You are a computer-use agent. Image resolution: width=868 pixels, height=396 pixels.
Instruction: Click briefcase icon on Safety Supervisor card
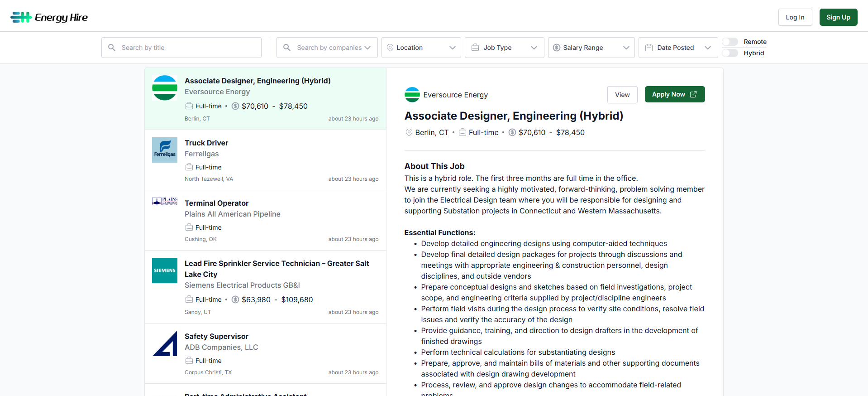[x=189, y=361]
